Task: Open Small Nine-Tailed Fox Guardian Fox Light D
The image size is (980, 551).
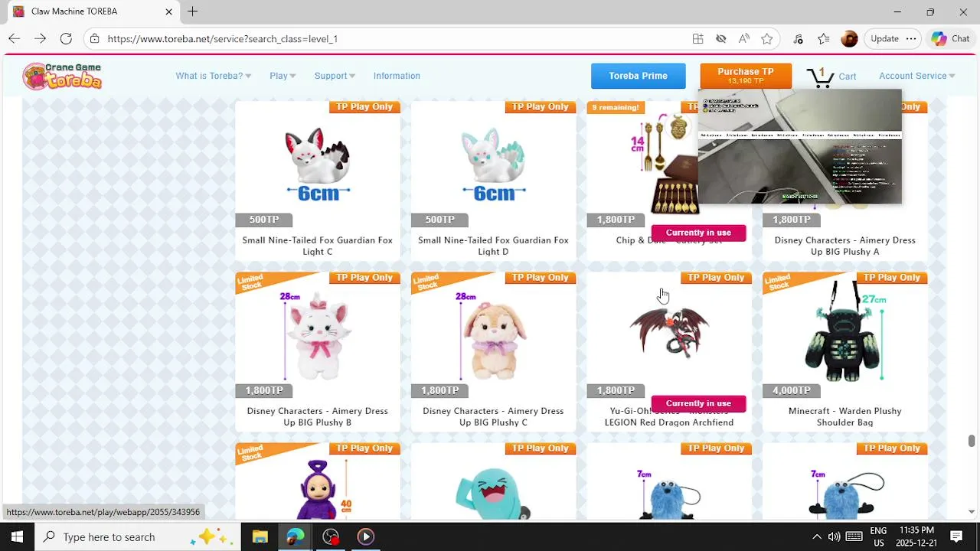Action: (x=493, y=246)
